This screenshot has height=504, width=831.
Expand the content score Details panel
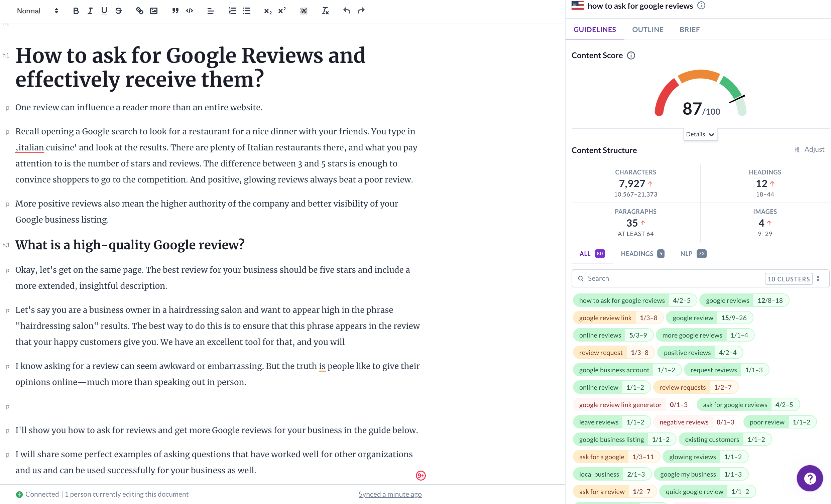pos(700,134)
